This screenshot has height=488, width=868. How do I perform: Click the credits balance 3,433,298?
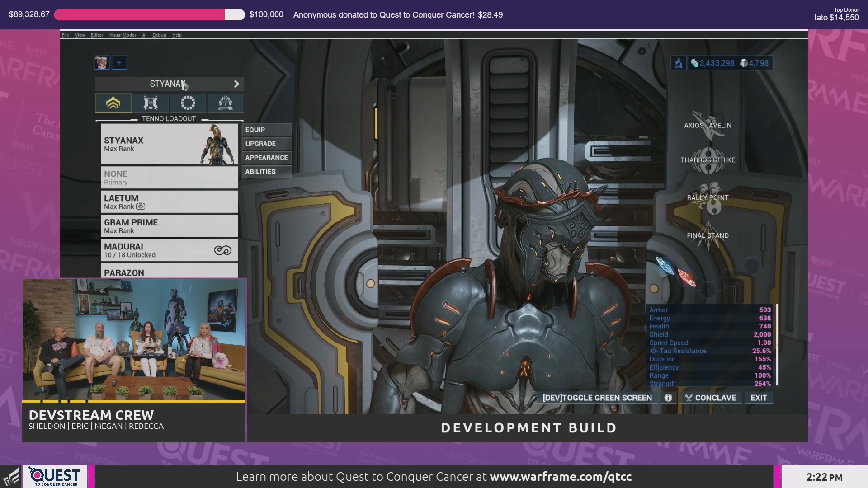712,63
